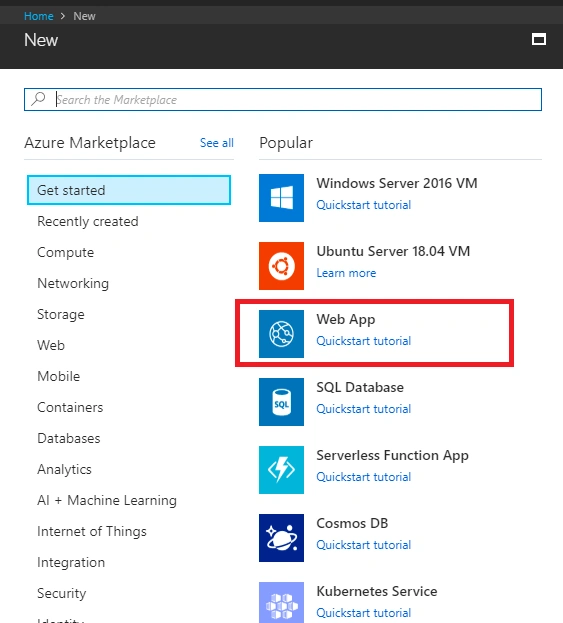Select the Get started category
The image size is (563, 623).
tap(129, 190)
